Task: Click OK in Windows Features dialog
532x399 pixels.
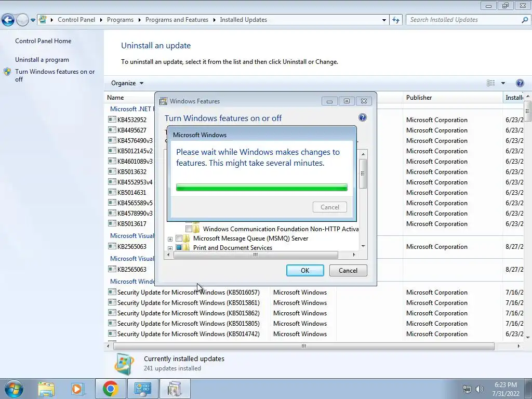Action: click(305, 270)
